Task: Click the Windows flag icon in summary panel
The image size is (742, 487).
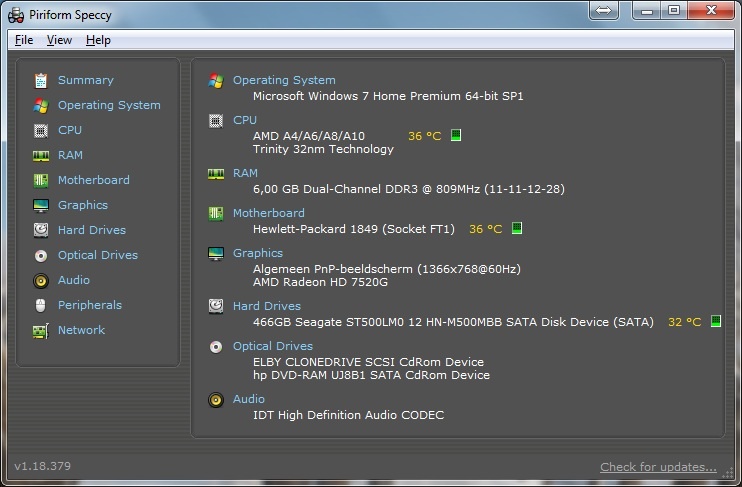Action: tap(216, 80)
